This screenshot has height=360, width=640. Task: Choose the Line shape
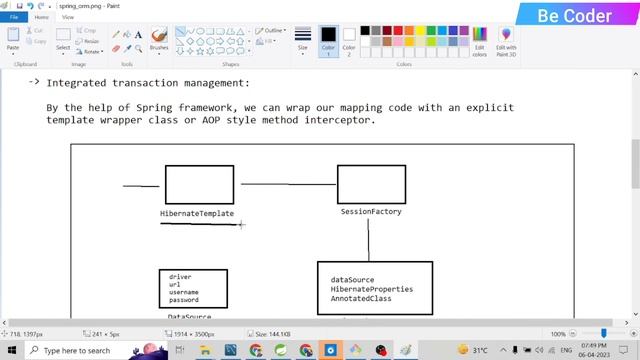tap(180, 31)
